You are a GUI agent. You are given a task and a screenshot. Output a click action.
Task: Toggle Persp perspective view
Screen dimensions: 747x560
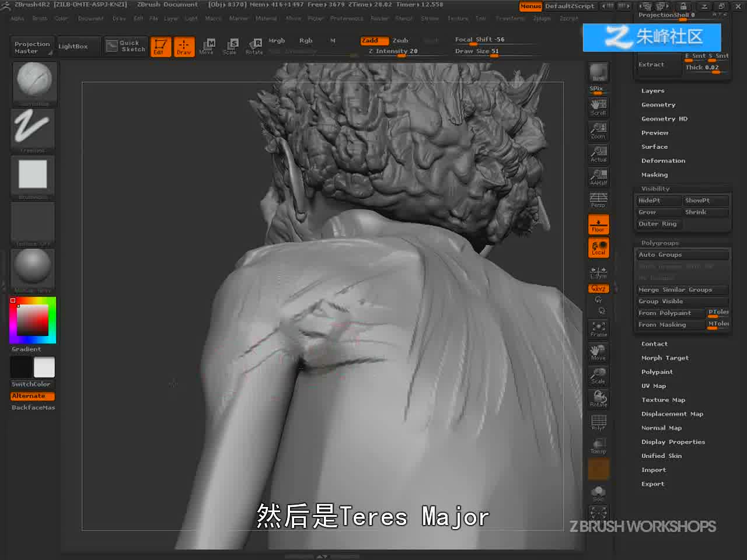tap(598, 200)
